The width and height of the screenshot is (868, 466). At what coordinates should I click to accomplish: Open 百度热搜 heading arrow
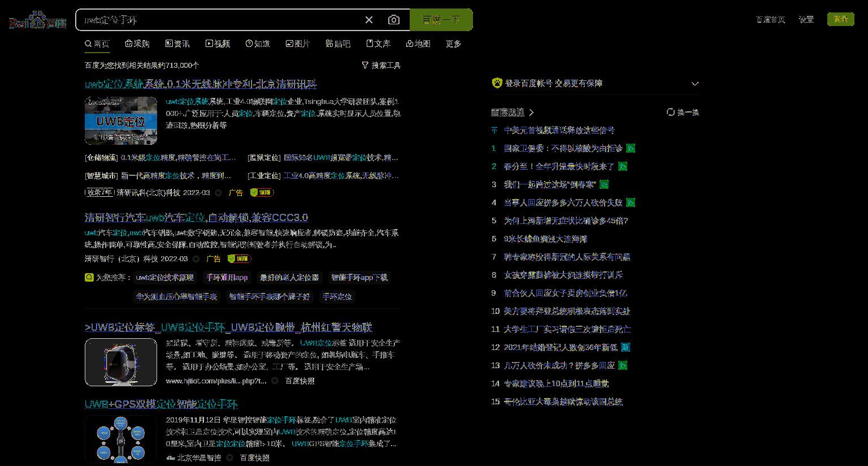(x=531, y=113)
